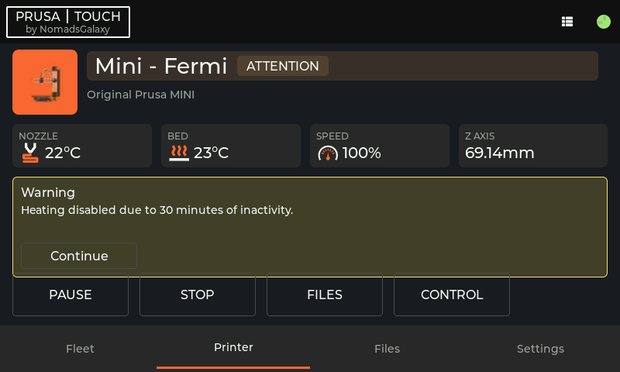Click the heated bed icon
This screenshot has width=620, height=372.
[179, 153]
